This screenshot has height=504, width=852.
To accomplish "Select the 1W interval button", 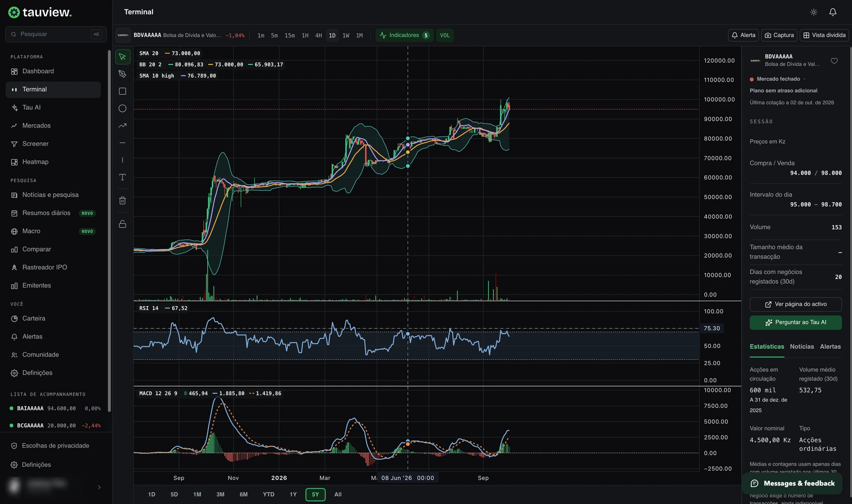I will [346, 35].
